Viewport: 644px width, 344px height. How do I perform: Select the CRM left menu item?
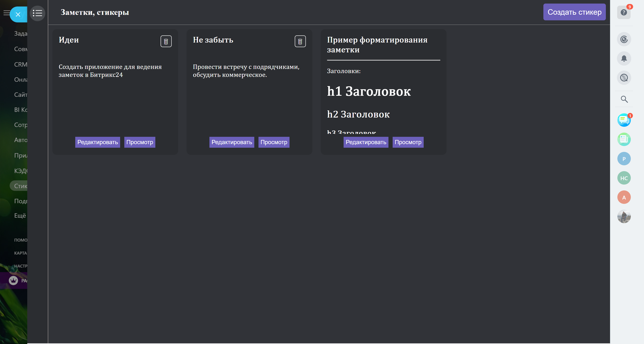pyautogui.click(x=21, y=65)
